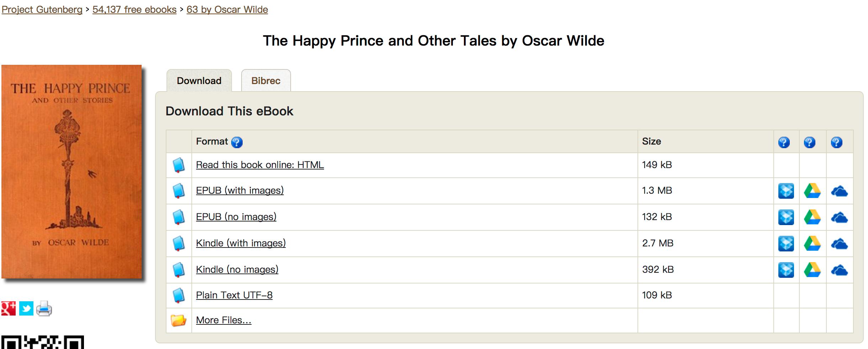
Task: Open the 63 by Oscar Wilde link
Action: (x=227, y=10)
